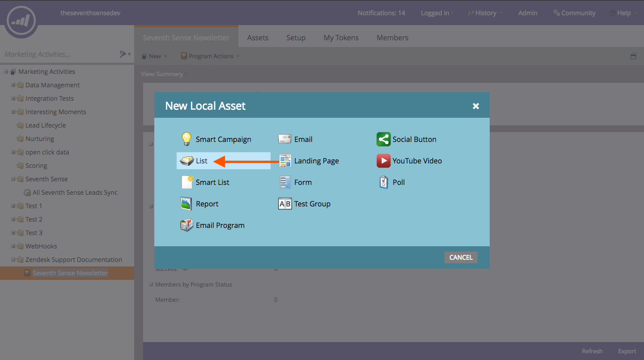Choose the YouTube Video icon
The width and height of the screenshot is (644, 360).
point(383,161)
